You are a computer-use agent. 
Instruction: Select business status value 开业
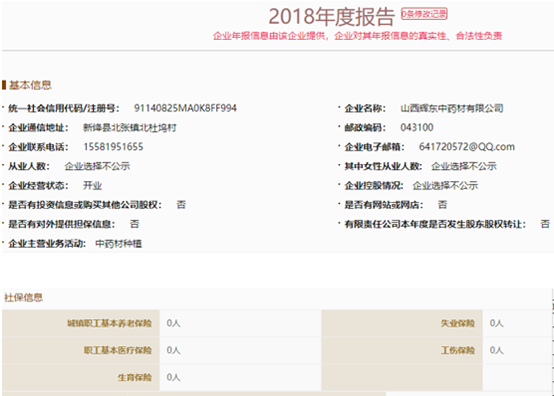point(93,185)
